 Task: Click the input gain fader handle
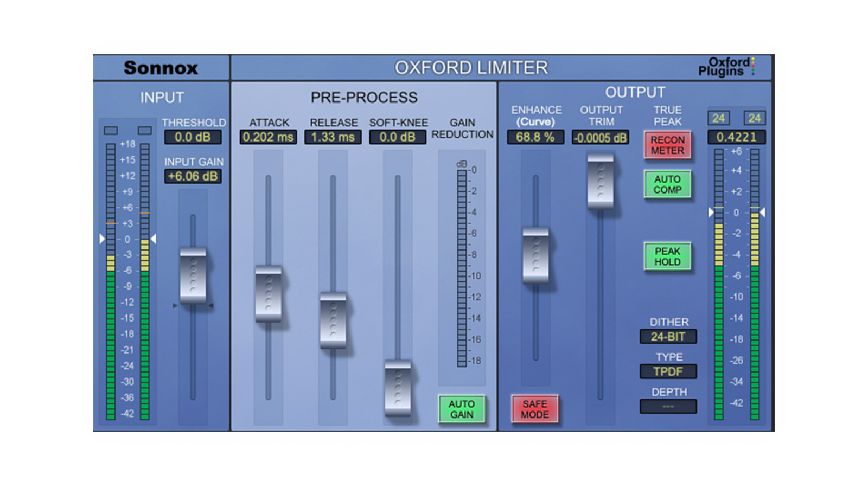coord(193,275)
